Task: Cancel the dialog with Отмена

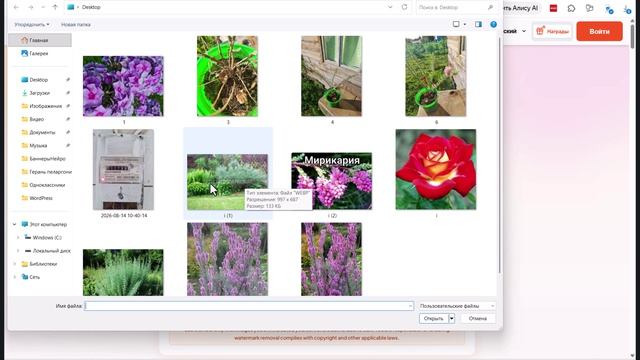Action: coord(478,318)
